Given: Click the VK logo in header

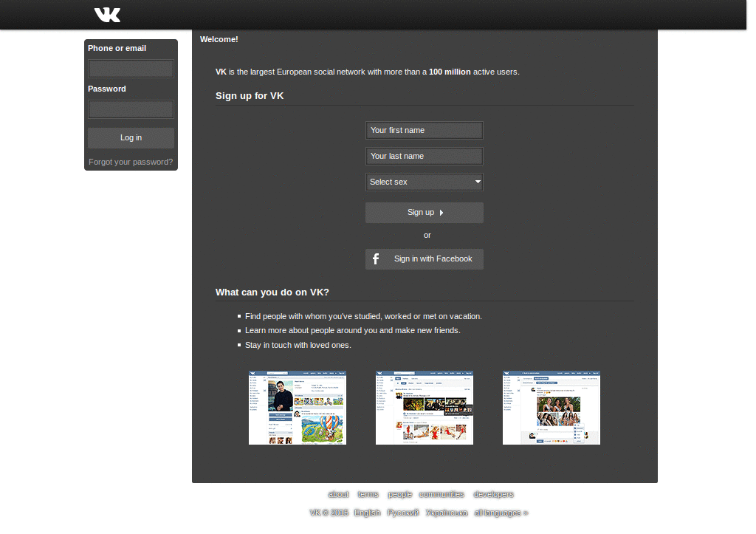Looking at the screenshot, I should 107,15.
